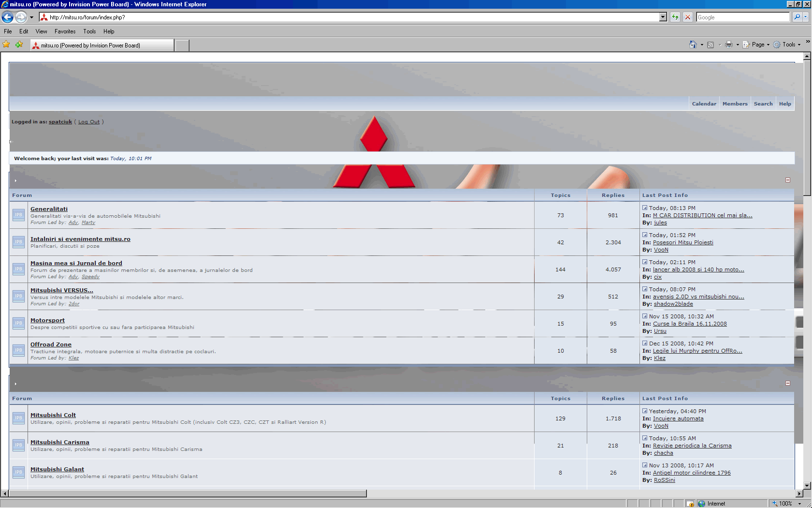
Task: Open Intalniri si evenimente mitsu.ro forum
Action: pos(80,239)
